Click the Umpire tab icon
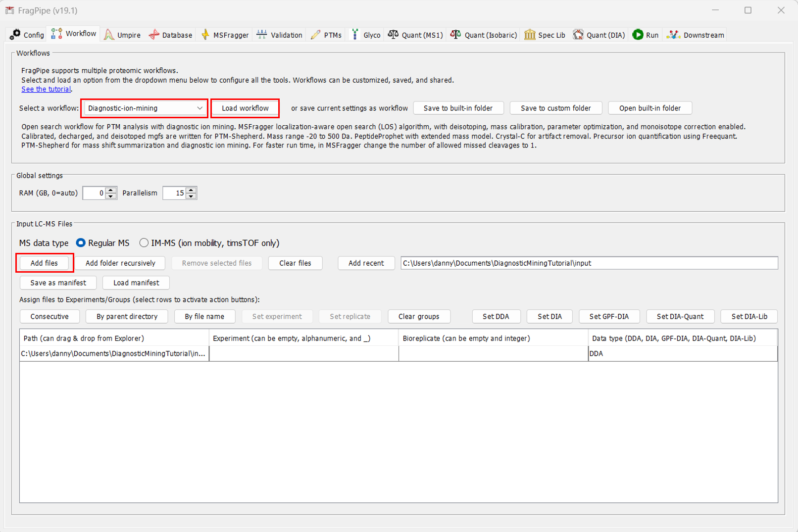 [x=109, y=35]
